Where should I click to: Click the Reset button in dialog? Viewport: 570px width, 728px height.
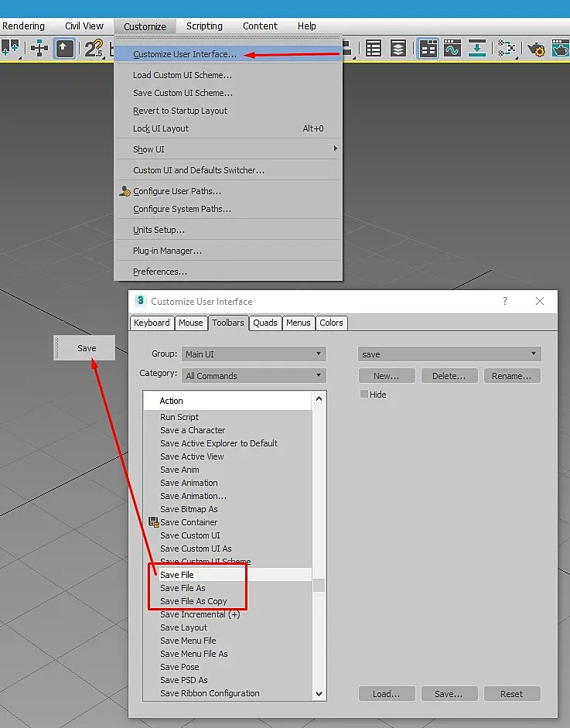pyautogui.click(x=511, y=694)
